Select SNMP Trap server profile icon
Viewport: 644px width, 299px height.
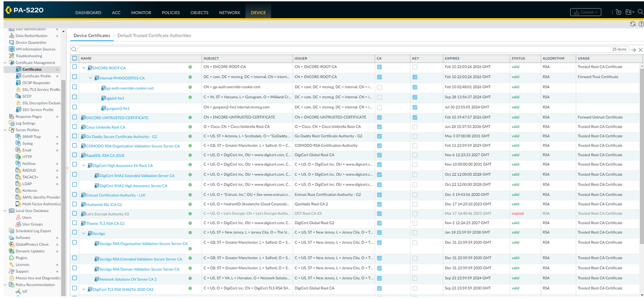[19, 137]
